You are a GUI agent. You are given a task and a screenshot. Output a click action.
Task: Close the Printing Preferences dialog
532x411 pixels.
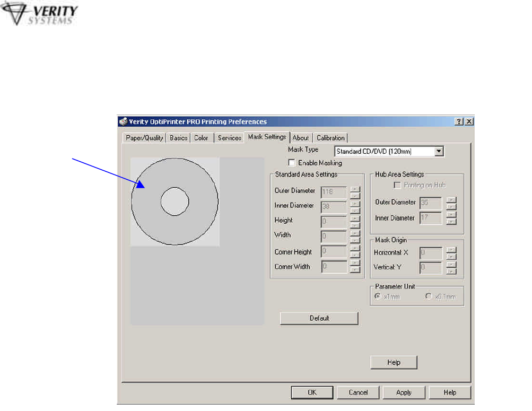pos(469,122)
